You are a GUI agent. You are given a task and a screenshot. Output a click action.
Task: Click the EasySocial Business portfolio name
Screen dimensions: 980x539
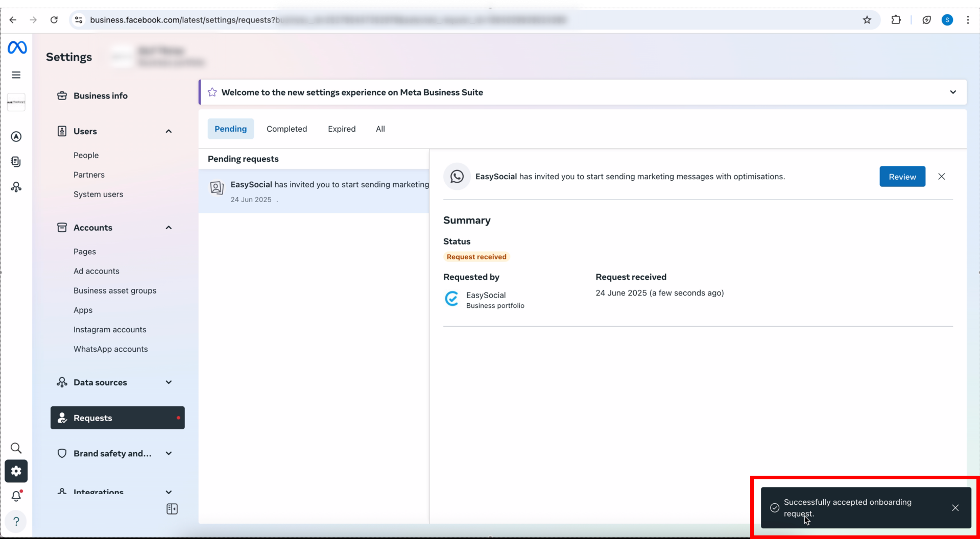[x=486, y=295]
